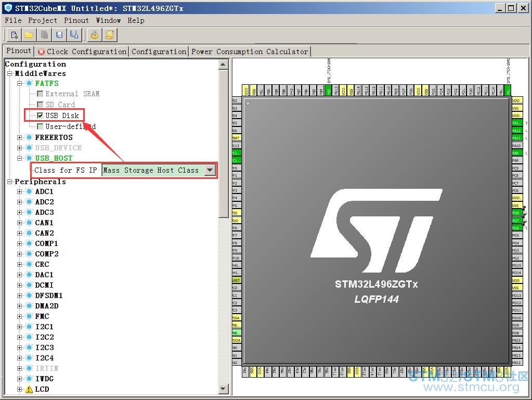Collapse the FATFS tree node
532x400 pixels.
click(x=20, y=83)
